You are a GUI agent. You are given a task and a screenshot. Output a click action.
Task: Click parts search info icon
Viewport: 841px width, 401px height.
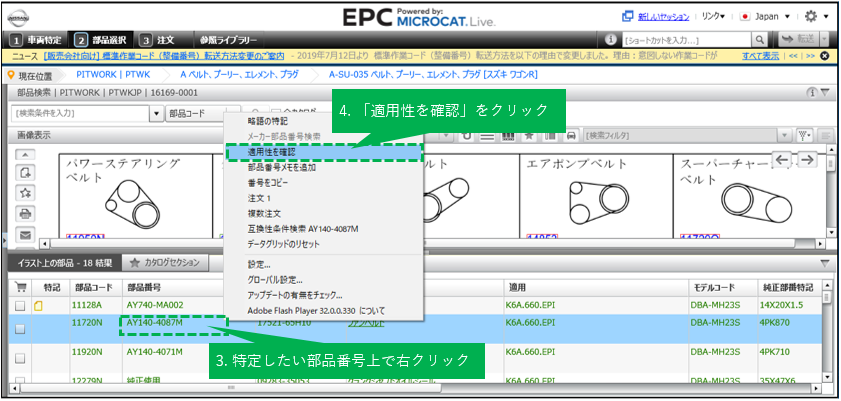coord(812,93)
